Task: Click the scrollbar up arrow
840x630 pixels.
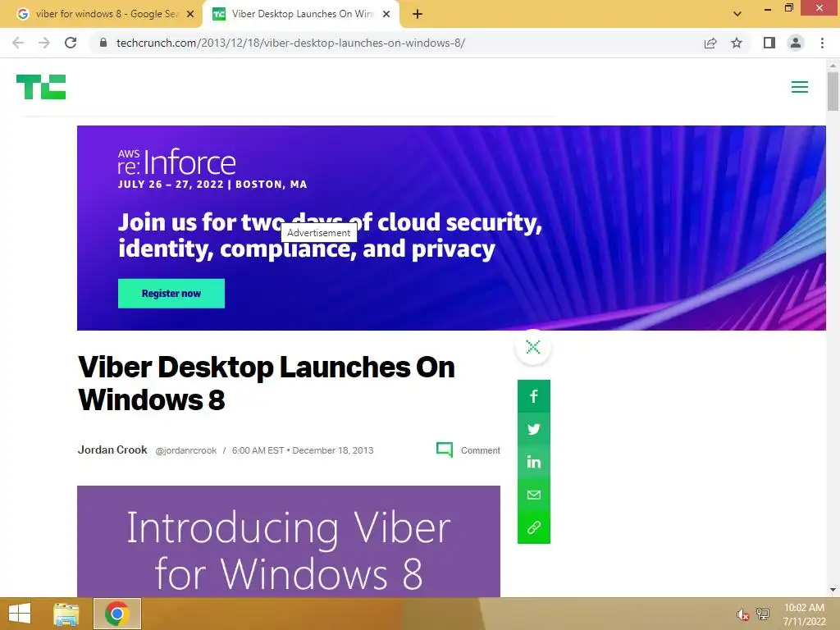Action: click(833, 66)
